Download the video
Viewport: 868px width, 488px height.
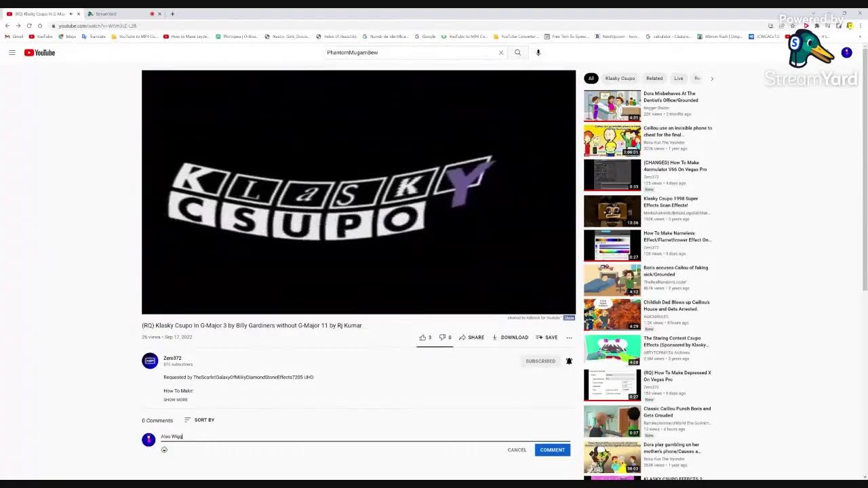(x=510, y=337)
